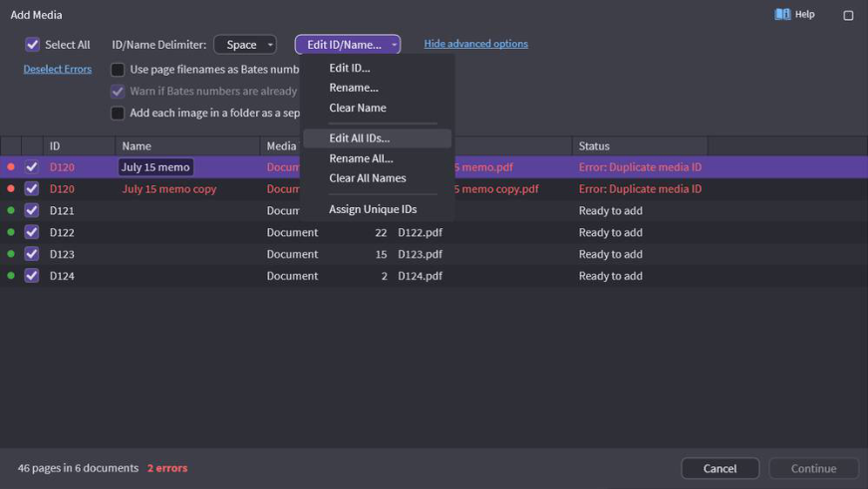Select Clear All Names menu entry
868x489 pixels.
(x=368, y=178)
